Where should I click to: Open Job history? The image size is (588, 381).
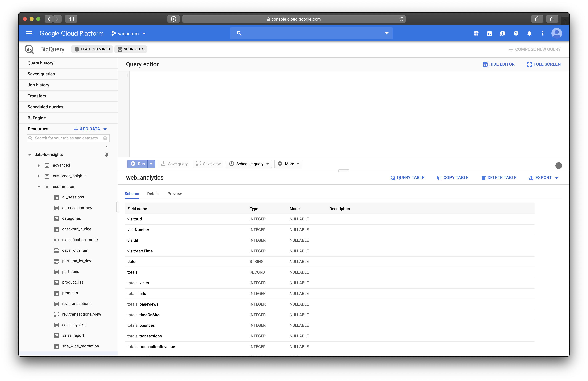tap(68, 85)
